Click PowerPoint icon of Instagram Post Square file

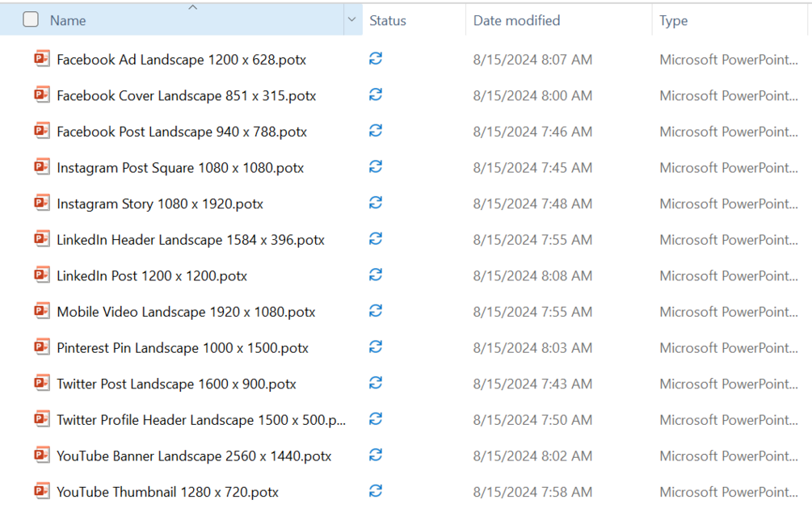(42, 167)
